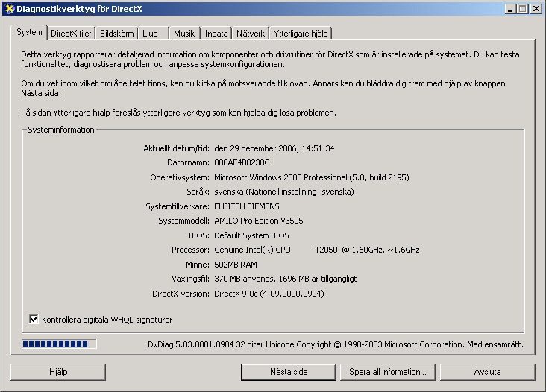Screen dimensions: 546x392
Task: Close the DirectX diagnostic window
Action: [x=536, y=9]
